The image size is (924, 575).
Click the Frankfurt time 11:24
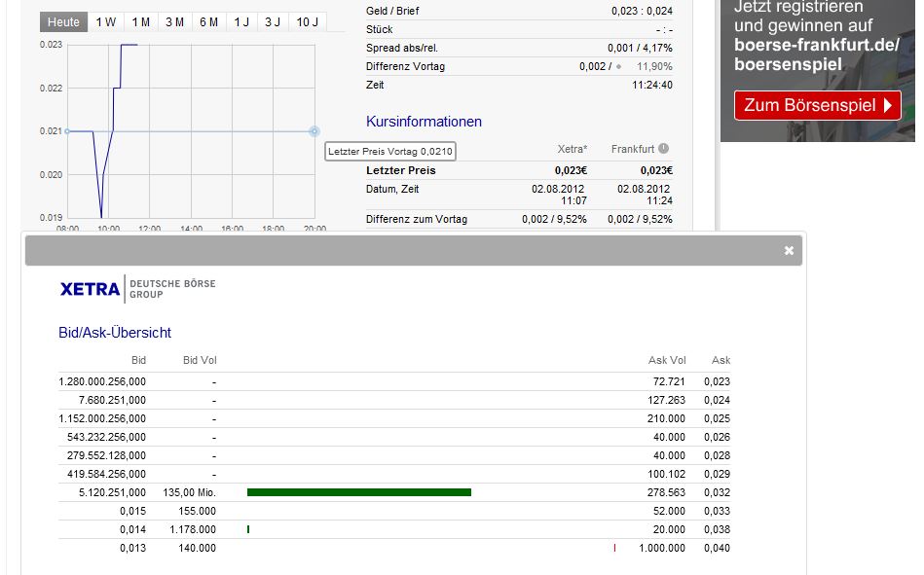pos(659,200)
